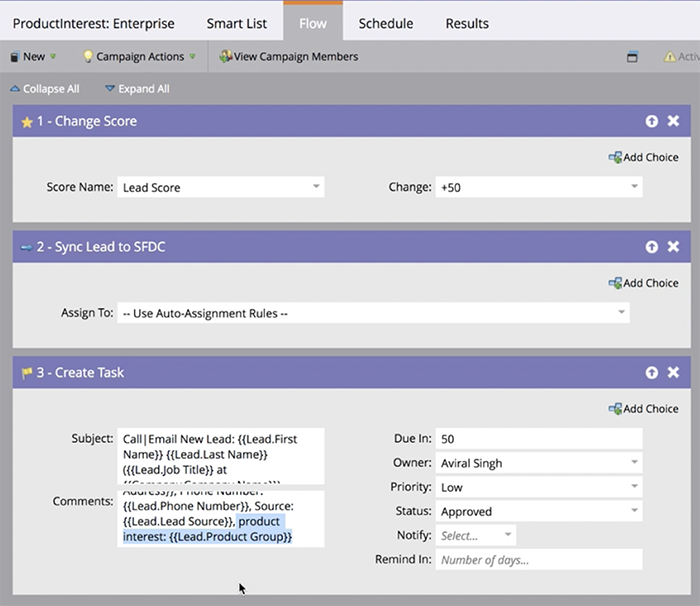The image size is (700, 606).
Task: Open the Status dropdown
Action: (x=539, y=511)
